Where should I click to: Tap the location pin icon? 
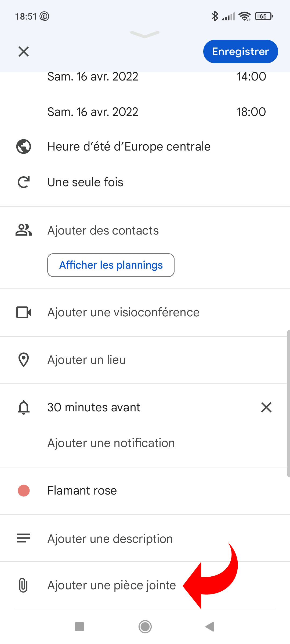tap(24, 360)
